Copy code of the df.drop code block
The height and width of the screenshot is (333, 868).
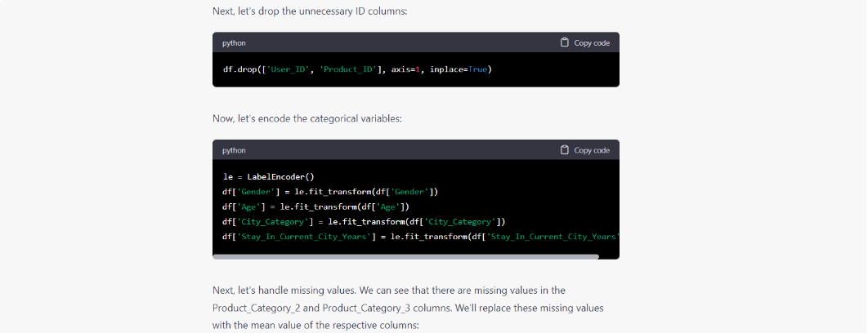click(584, 42)
